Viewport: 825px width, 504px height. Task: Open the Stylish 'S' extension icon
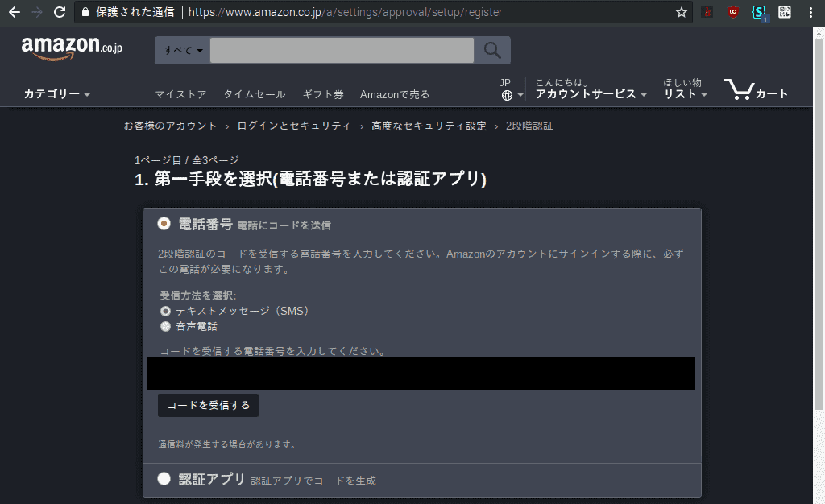pos(759,13)
